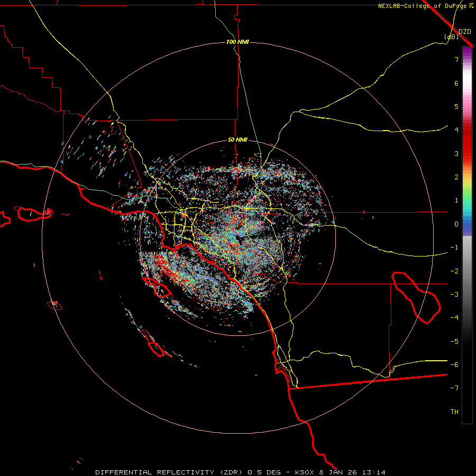476x476 pixels.
Task: Click the 4 value on color scale
Action: 456,130
